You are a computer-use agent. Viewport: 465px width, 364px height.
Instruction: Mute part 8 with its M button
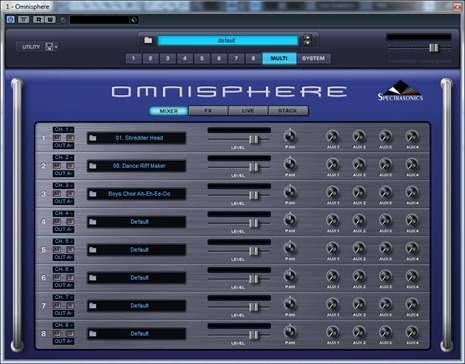tap(57, 334)
